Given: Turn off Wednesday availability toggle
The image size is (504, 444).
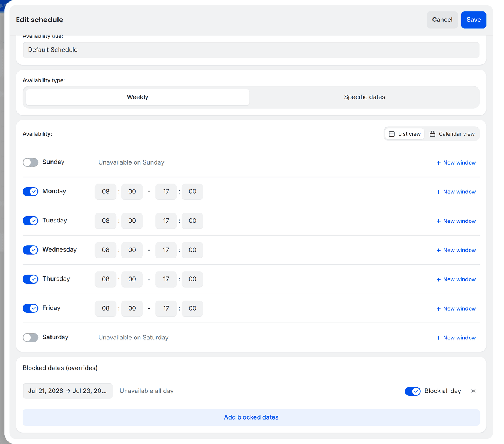Looking at the screenshot, I should point(30,250).
